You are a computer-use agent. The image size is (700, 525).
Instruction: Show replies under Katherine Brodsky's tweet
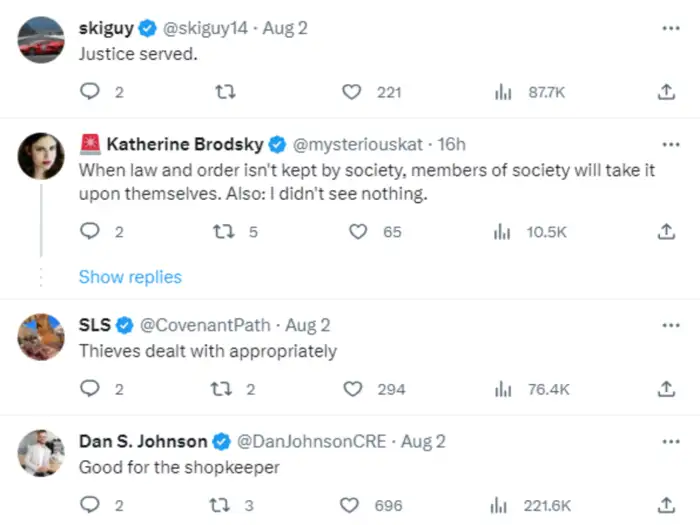(x=130, y=277)
